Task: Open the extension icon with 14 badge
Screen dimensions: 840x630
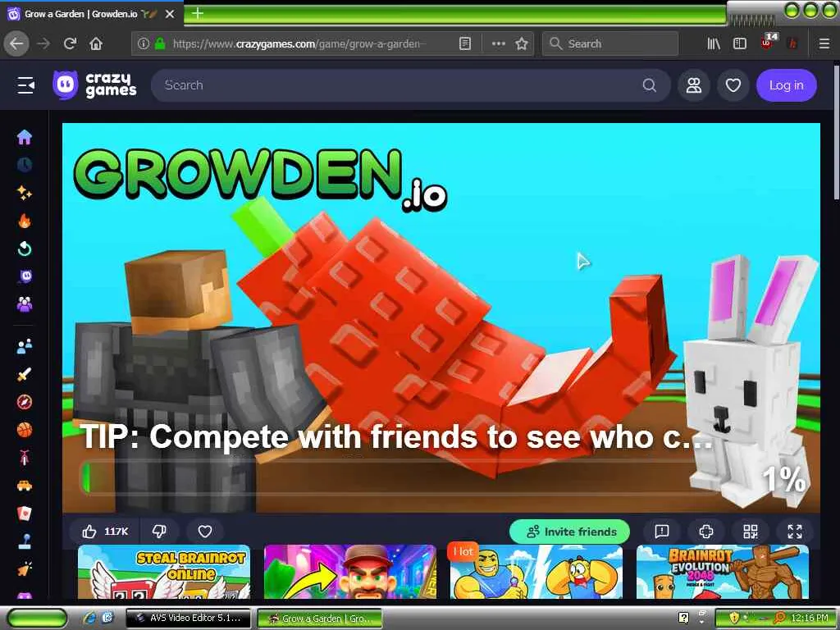Action: coord(767,43)
